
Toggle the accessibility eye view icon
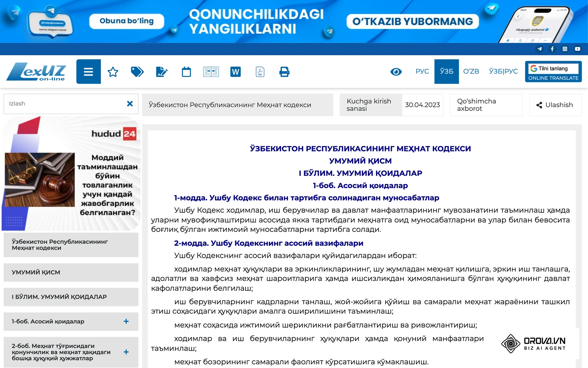click(x=396, y=72)
